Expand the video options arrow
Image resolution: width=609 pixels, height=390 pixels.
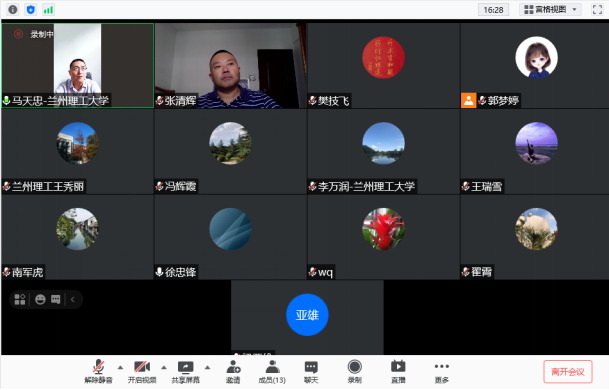[x=164, y=367]
